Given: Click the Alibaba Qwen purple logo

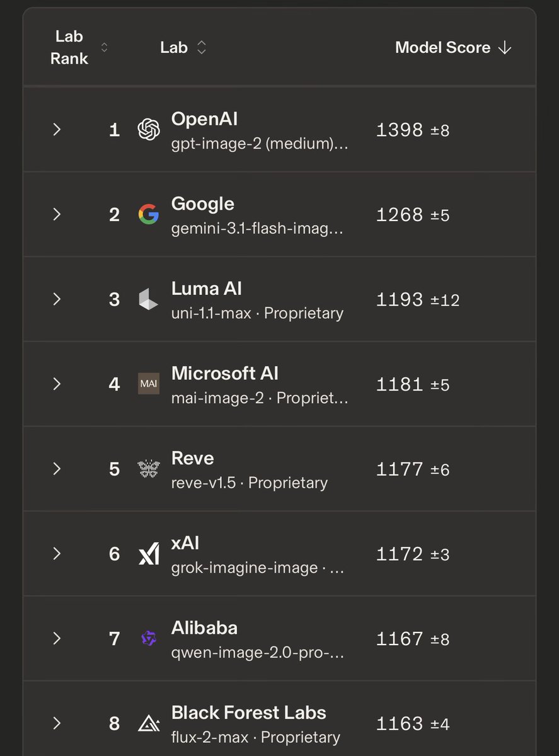Looking at the screenshot, I should pos(149,638).
